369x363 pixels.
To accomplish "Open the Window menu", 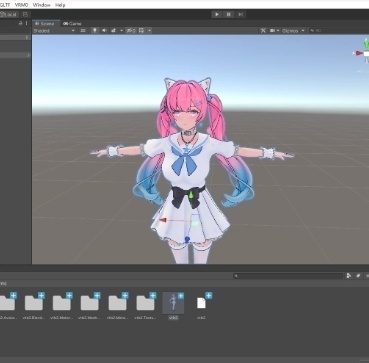I will [42, 5].
